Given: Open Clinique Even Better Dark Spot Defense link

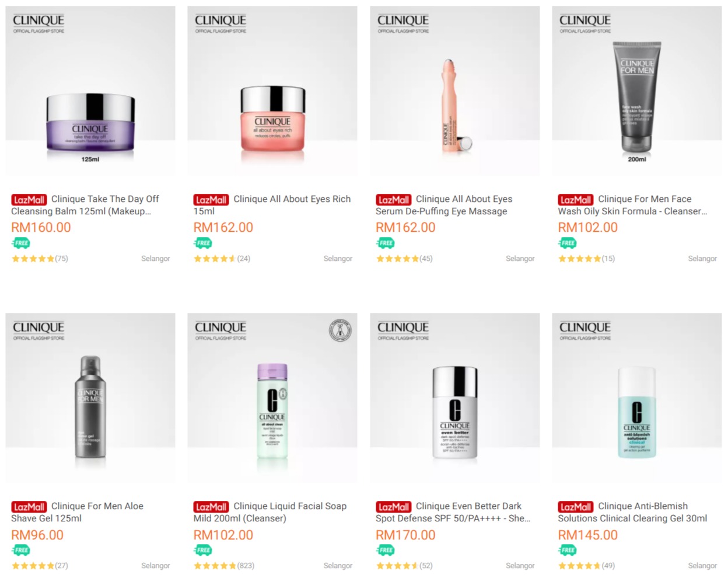Looking at the screenshot, I should 453,512.
